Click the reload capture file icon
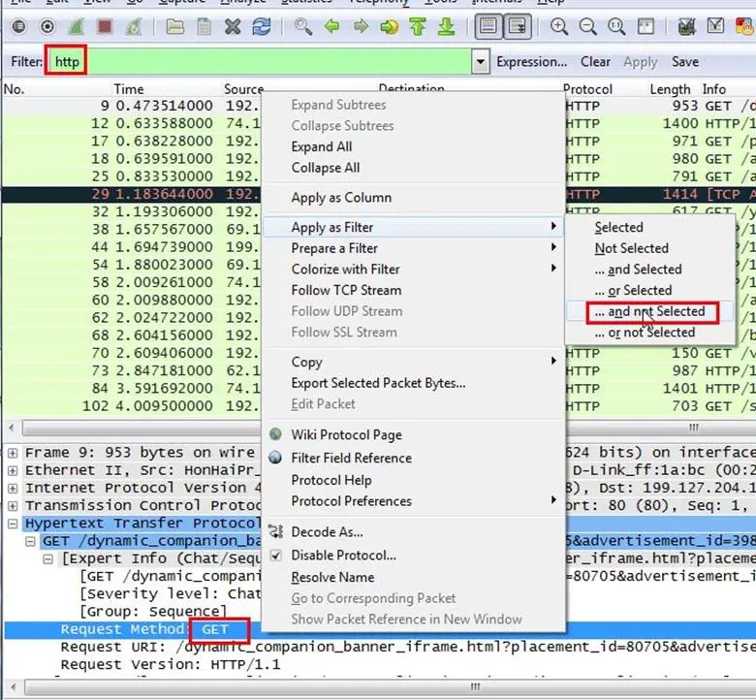 coord(261,27)
